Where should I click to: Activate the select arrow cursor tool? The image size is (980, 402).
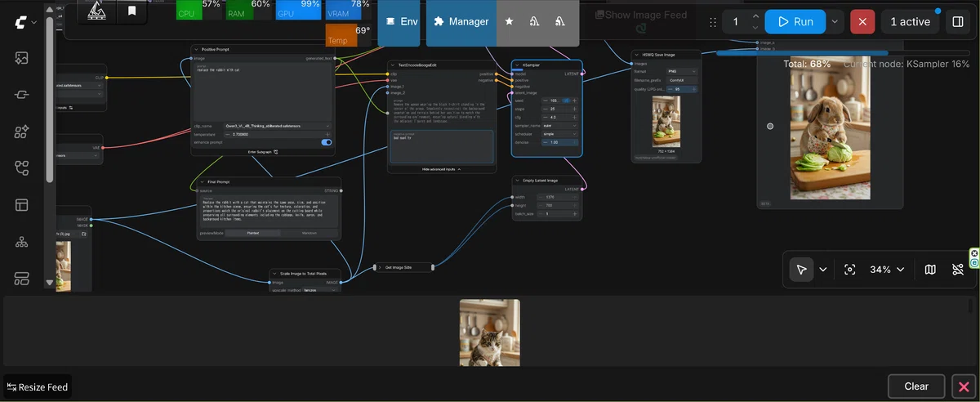(x=801, y=270)
